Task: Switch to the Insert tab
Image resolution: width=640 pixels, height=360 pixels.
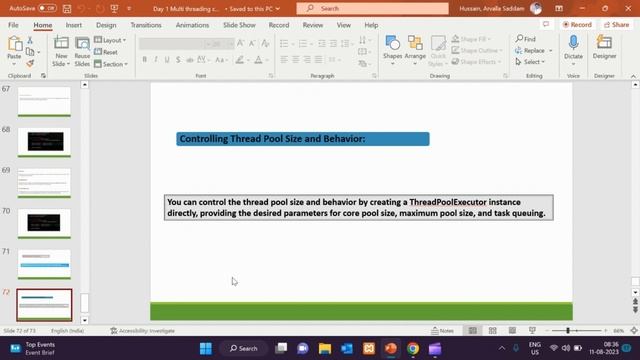Action: point(74,25)
